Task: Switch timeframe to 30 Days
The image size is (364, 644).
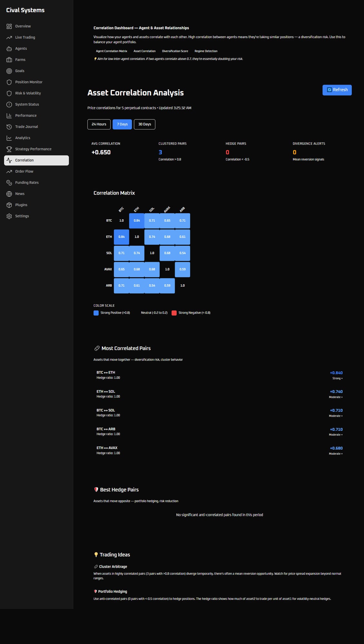Action: tap(144, 124)
